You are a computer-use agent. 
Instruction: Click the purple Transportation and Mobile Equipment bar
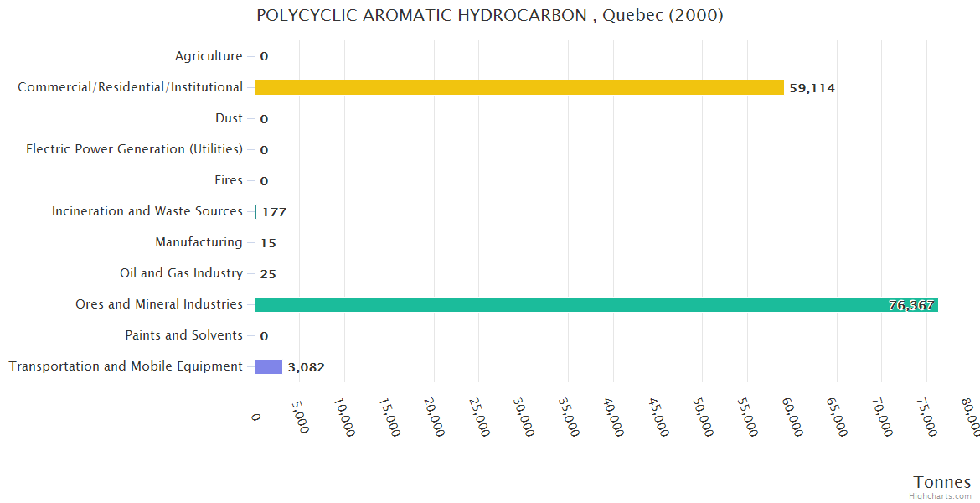(269, 366)
